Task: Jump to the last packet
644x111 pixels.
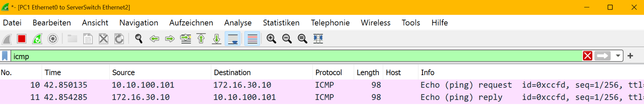Action: coord(217,39)
